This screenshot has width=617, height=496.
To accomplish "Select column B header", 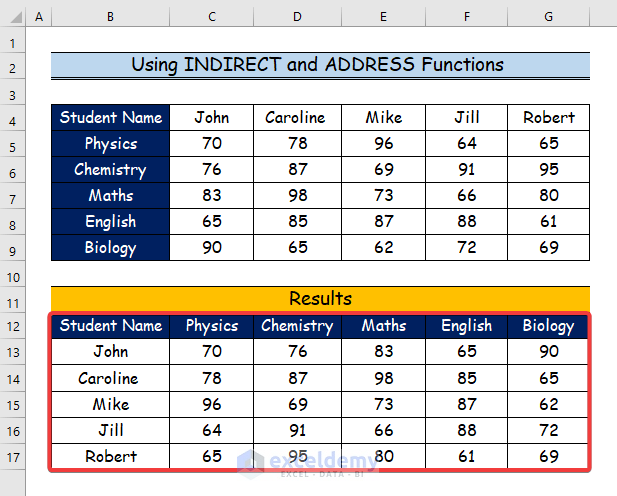I will 111,17.
